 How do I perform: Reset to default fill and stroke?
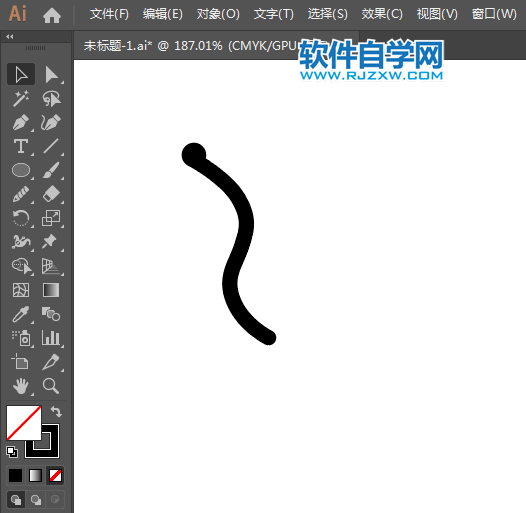[12, 452]
